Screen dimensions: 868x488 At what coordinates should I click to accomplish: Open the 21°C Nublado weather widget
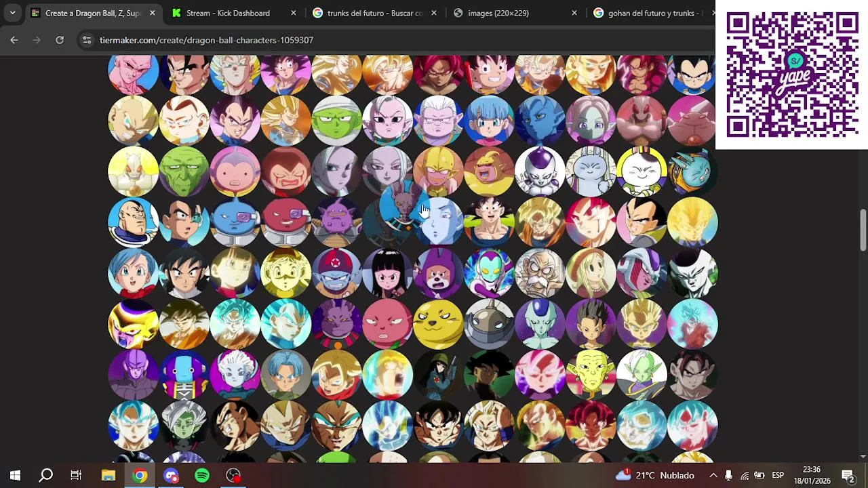point(655,475)
